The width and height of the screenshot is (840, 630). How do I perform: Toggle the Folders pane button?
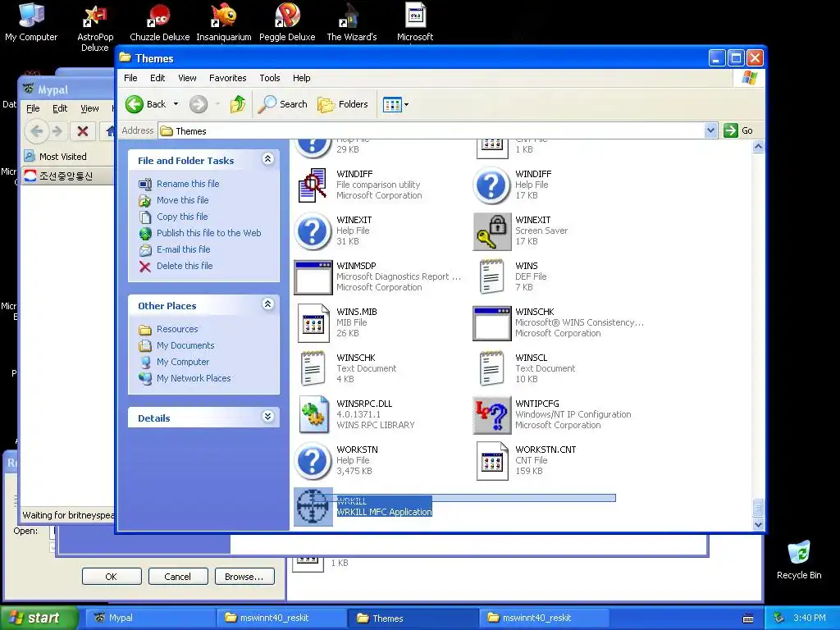343,104
